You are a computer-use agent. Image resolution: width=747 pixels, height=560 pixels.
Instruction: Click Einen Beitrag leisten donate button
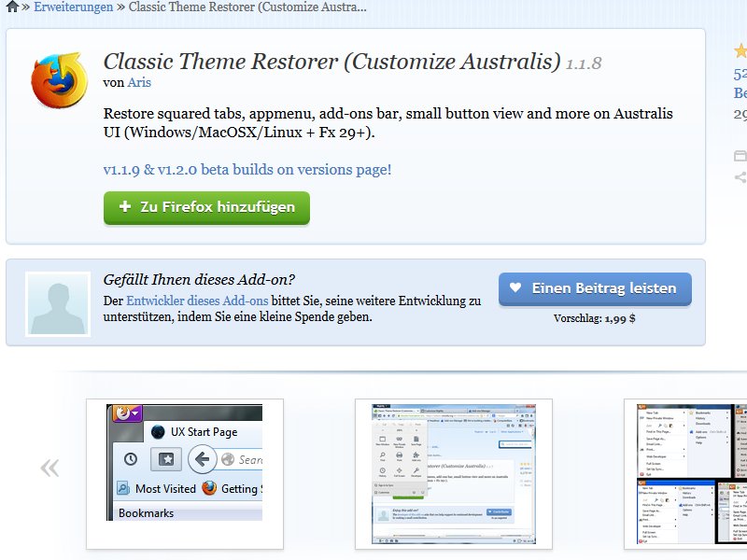tap(595, 288)
